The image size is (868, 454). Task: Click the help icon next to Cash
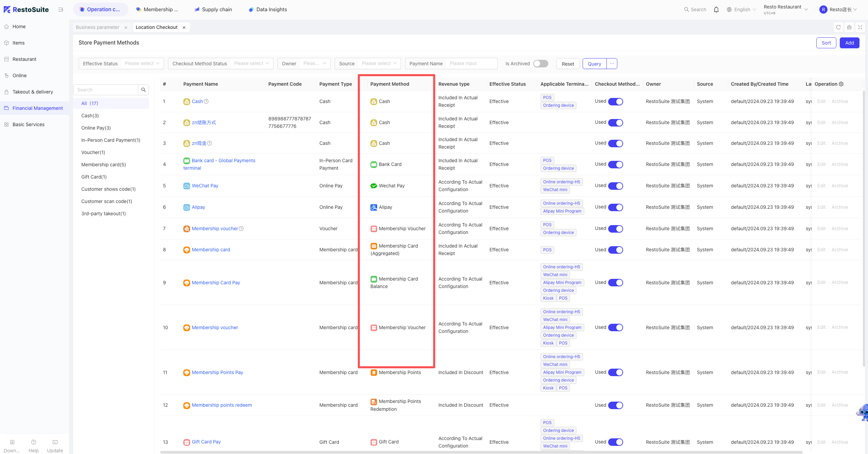[206, 101]
